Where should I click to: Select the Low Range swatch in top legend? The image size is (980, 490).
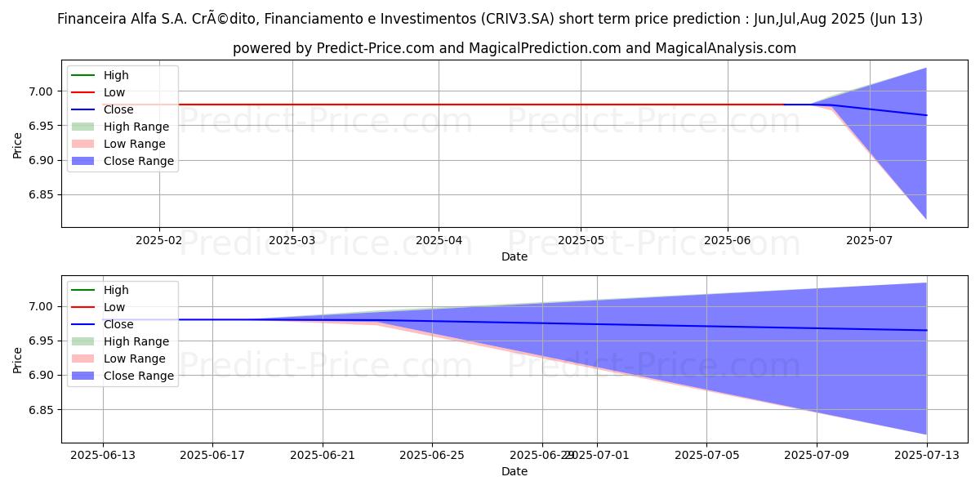click(84, 144)
